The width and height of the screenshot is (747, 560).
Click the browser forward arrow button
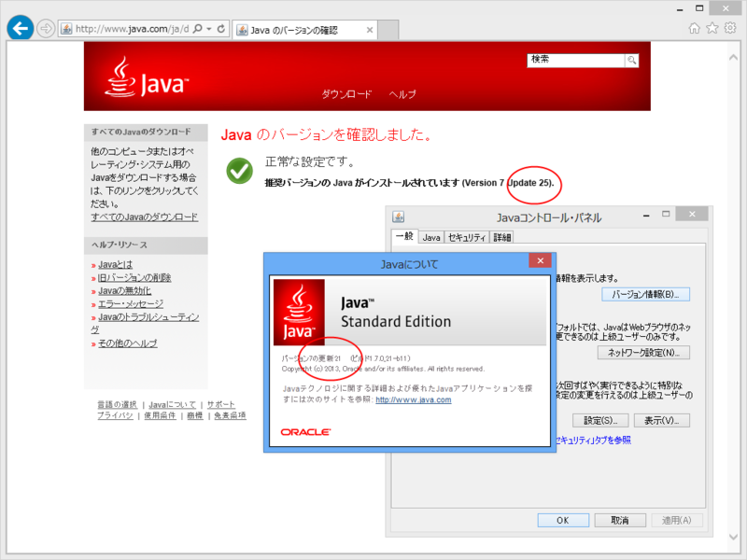pos(46,29)
